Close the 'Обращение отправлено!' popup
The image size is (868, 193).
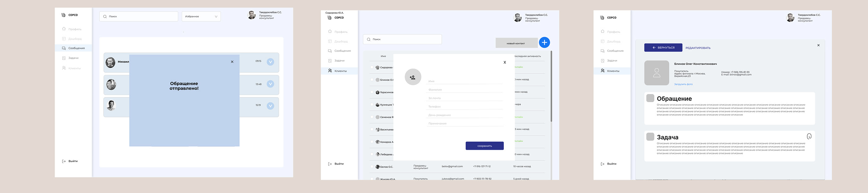(x=232, y=62)
